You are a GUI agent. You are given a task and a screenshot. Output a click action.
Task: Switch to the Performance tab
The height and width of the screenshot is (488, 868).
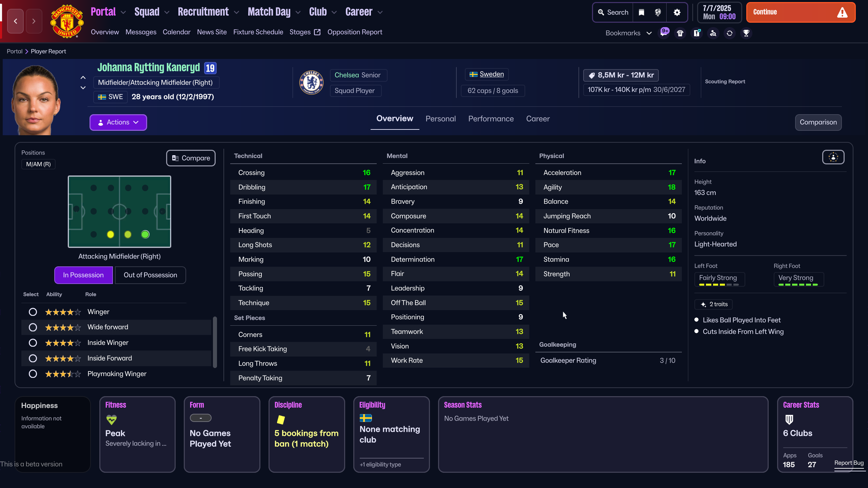pyautogui.click(x=491, y=119)
